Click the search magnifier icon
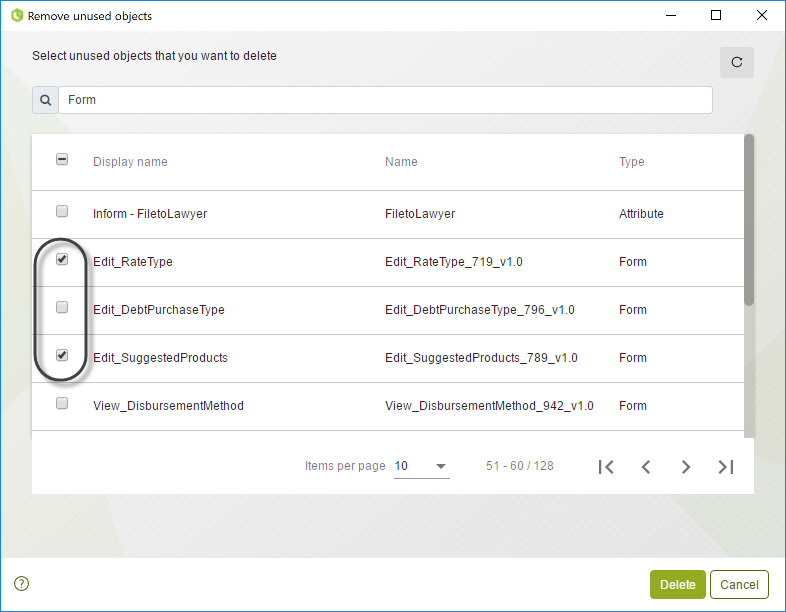 pos(46,100)
